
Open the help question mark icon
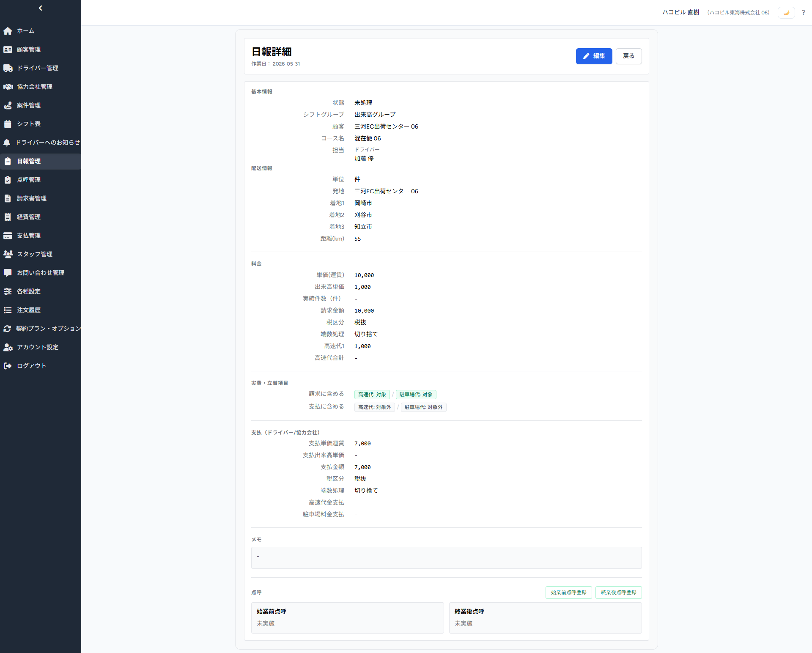(x=803, y=13)
